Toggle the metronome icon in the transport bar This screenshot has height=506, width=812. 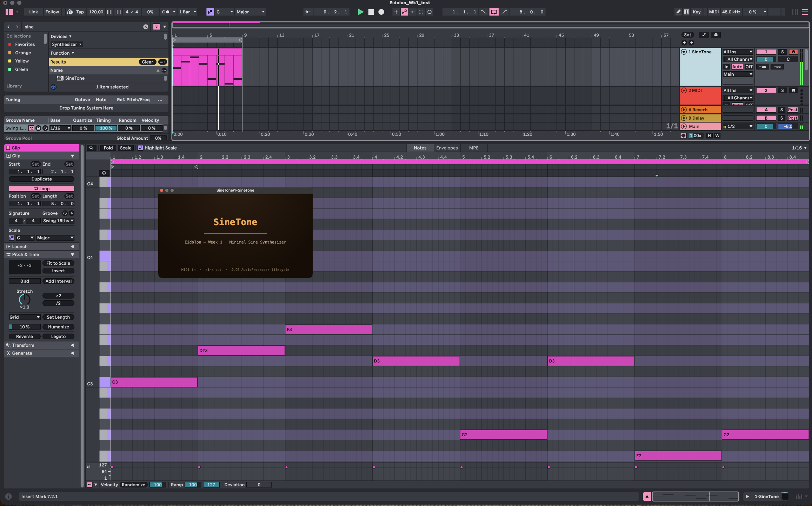[x=165, y=12]
